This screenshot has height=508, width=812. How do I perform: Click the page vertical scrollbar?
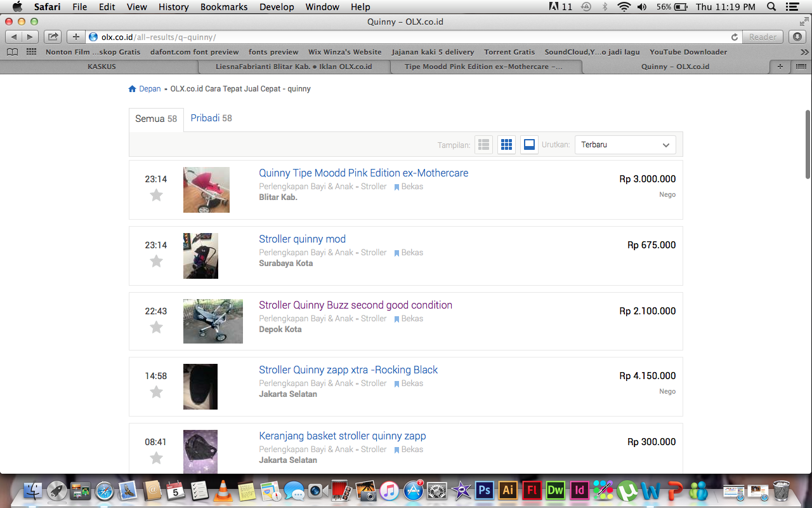coord(808,144)
